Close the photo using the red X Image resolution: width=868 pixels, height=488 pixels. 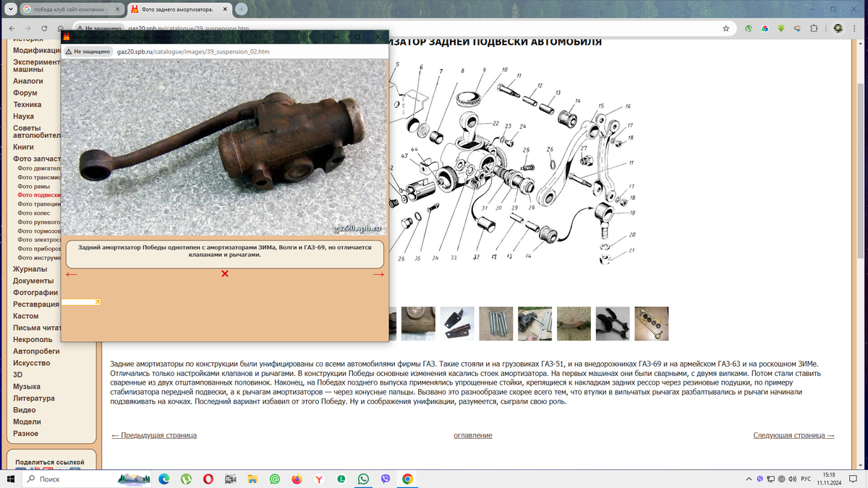(x=225, y=274)
